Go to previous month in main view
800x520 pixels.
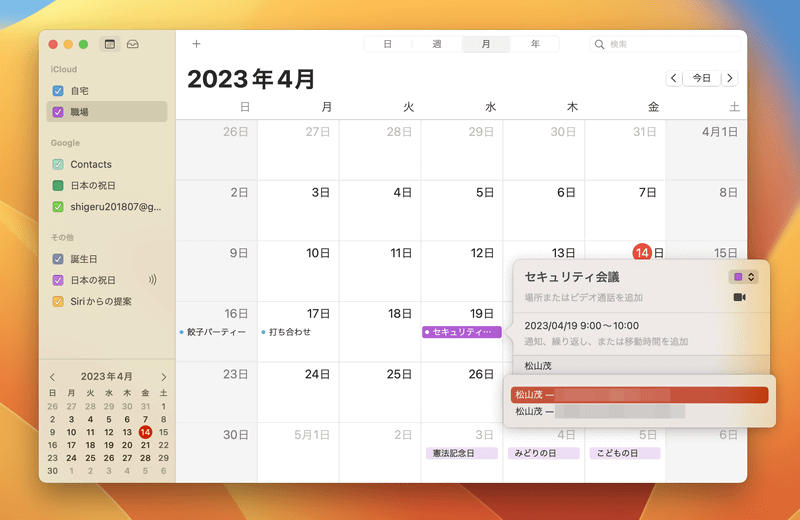click(x=674, y=78)
